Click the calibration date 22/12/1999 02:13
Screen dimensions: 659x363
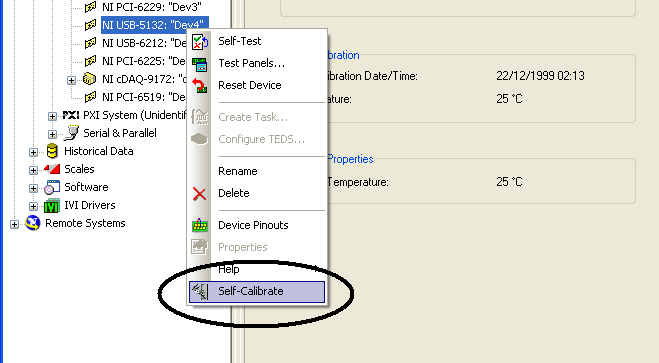(540, 76)
